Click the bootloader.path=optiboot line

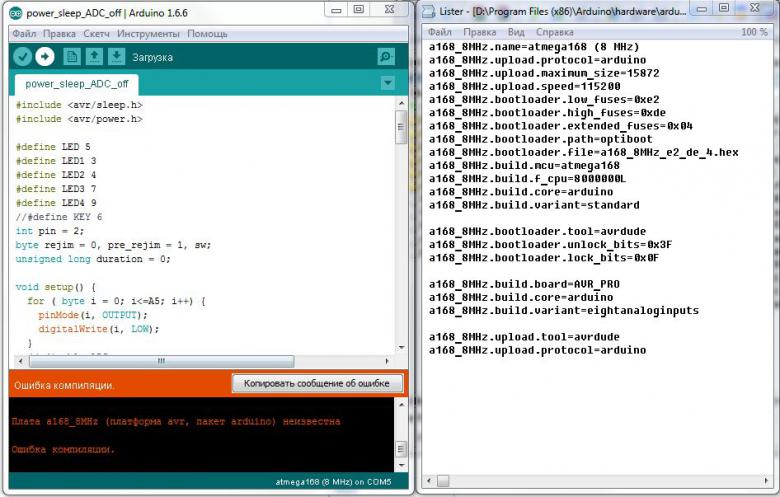tap(541, 139)
